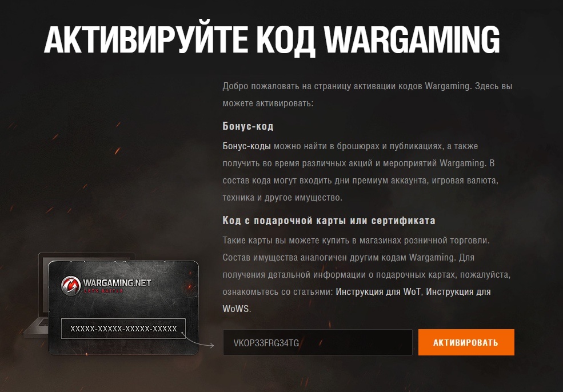
Task: Click the orange Активировать button
Action: (466, 342)
